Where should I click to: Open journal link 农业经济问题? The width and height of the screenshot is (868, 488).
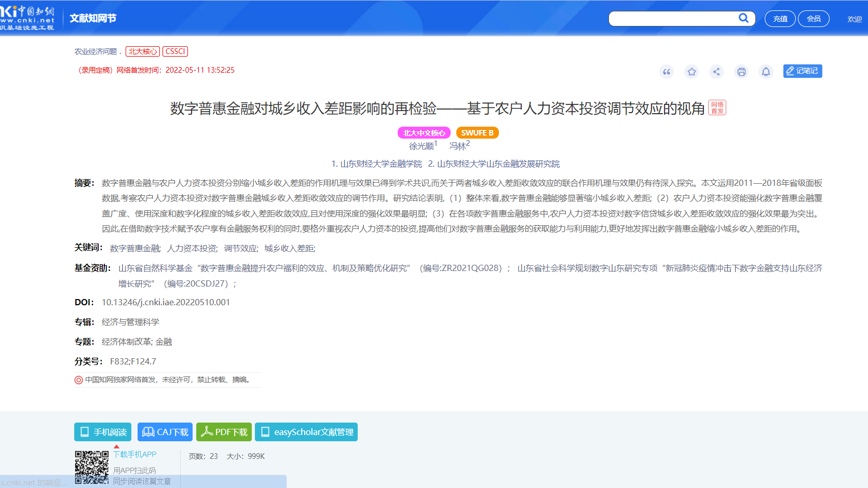click(x=96, y=51)
